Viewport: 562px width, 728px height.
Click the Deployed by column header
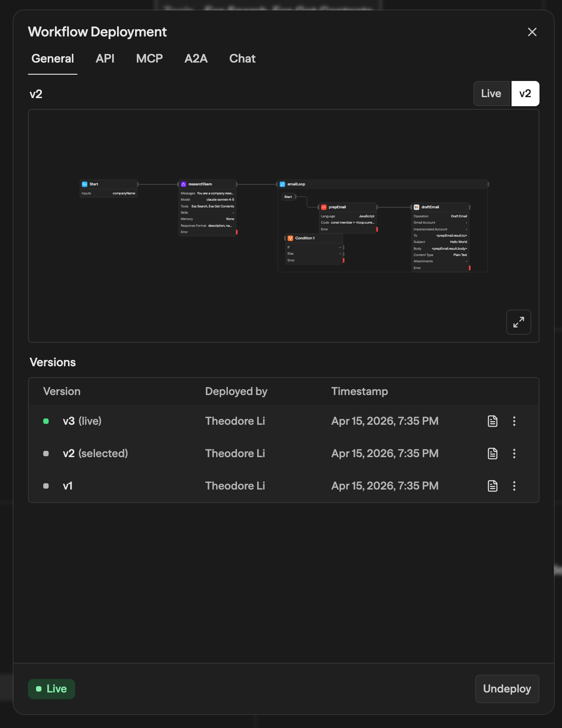tap(236, 391)
